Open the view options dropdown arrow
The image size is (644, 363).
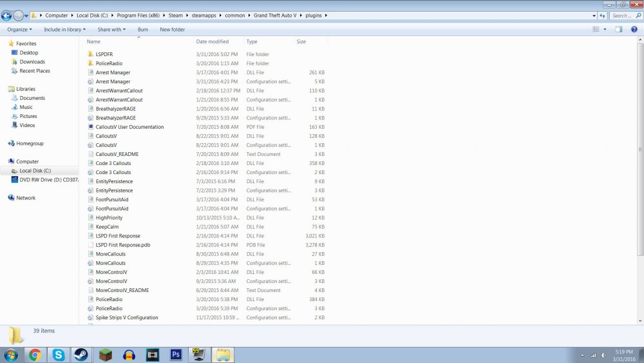(x=605, y=29)
